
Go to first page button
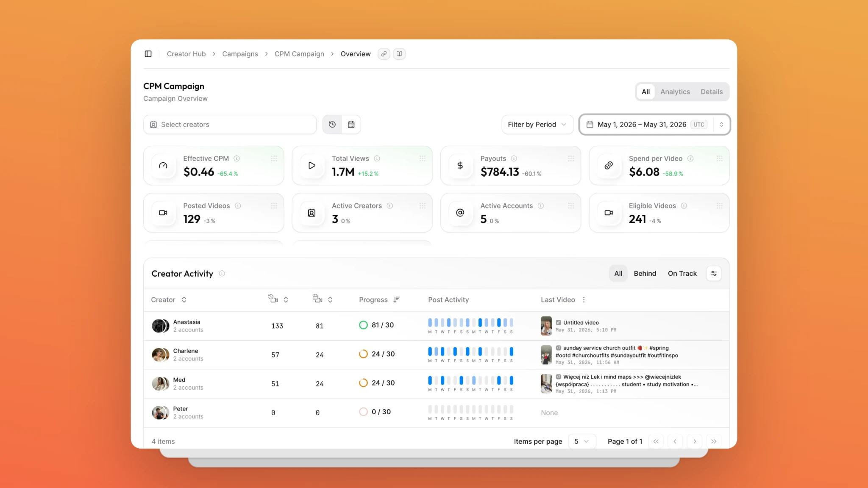click(x=656, y=441)
